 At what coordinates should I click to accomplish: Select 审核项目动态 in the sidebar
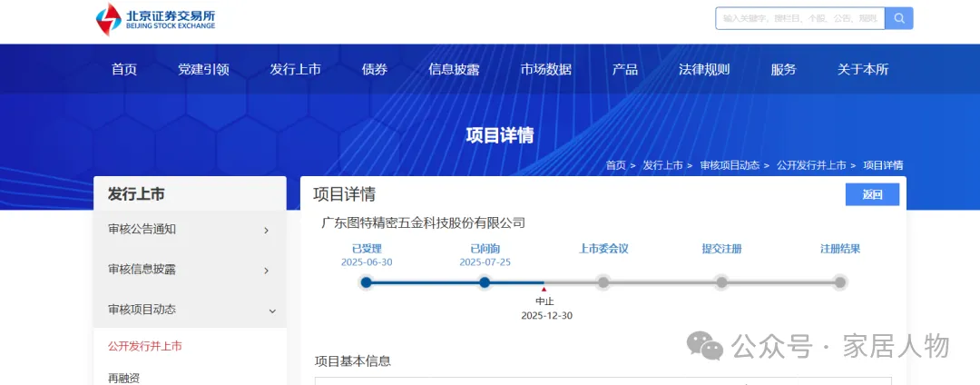(142, 310)
